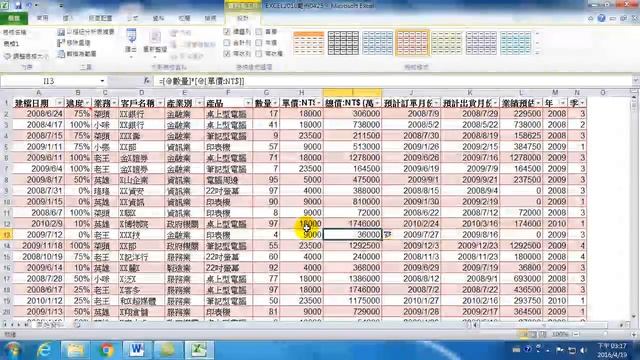The height and width of the screenshot is (360, 640).
Task: Click 調整表格大小 resize table label
Action: (30, 56)
